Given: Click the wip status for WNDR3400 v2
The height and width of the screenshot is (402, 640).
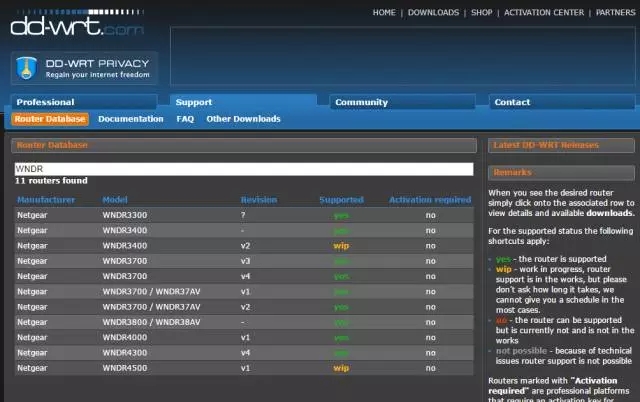Looking at the screenshot, I should pyautogui.click(x=341, y=246).
